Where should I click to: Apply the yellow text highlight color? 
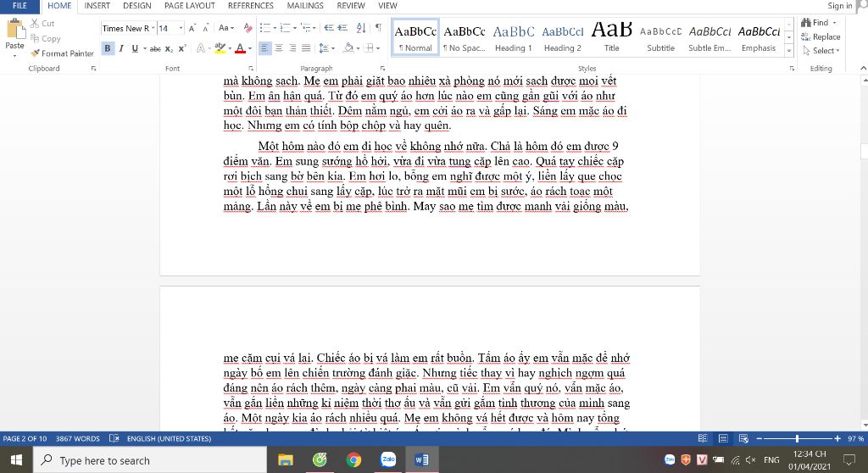click(220, 48)
